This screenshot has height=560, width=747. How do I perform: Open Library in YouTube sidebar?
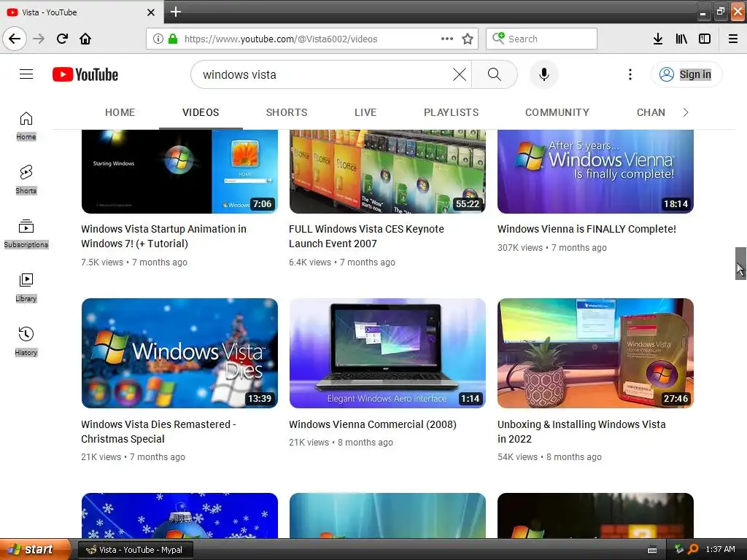[x=26, y=288]
